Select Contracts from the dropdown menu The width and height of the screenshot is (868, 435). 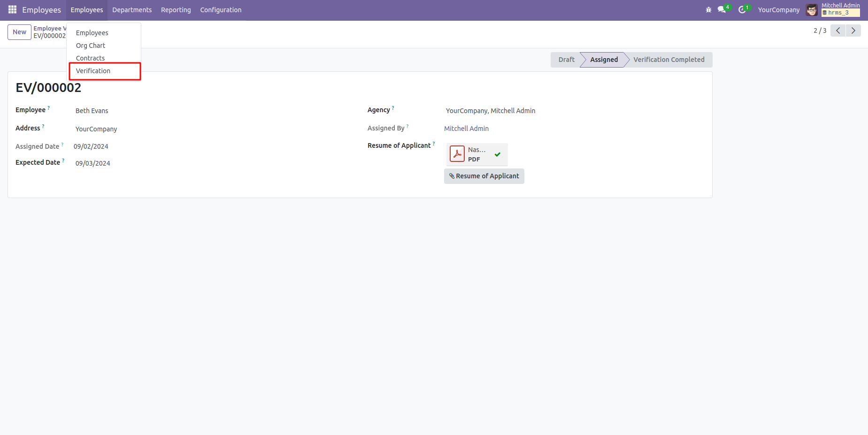coord(91,58)
